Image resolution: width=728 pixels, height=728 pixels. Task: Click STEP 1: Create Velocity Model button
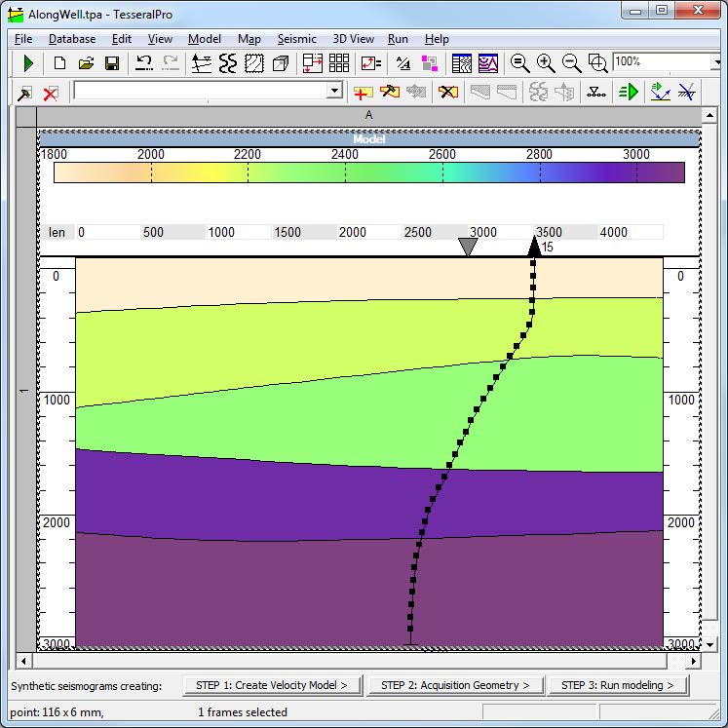pyautogui.click(x=272, y=685)
